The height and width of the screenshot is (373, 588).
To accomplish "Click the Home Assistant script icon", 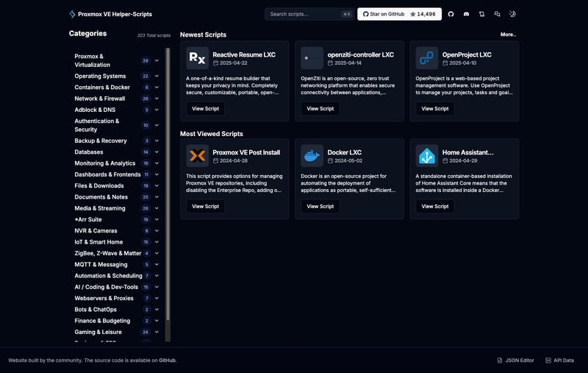I will click(x=427, y=156).
